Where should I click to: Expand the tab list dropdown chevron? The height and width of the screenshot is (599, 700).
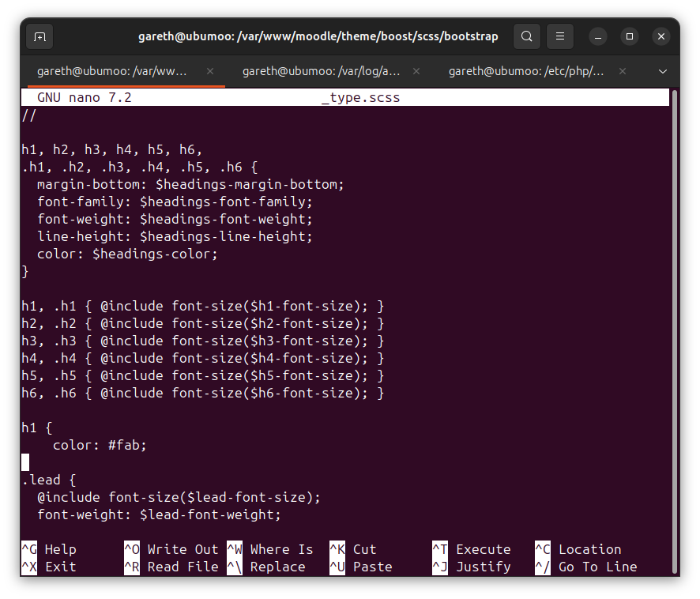[x=663, y=71]
